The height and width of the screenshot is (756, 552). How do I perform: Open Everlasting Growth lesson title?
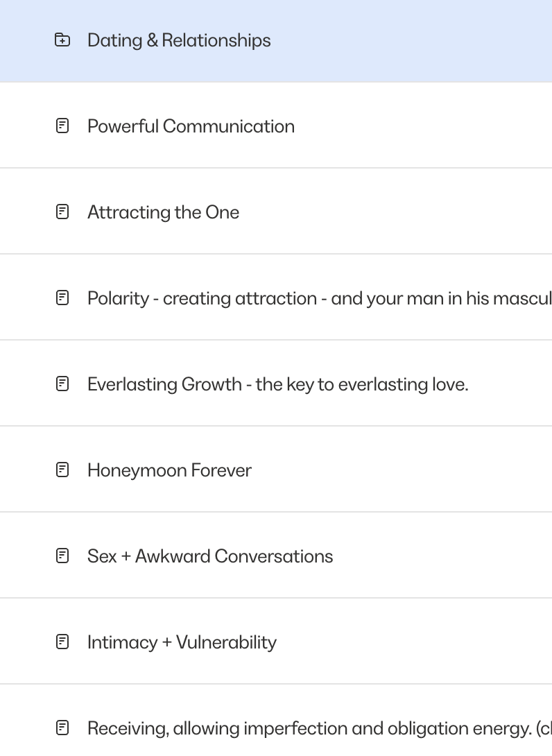point(277,384)
